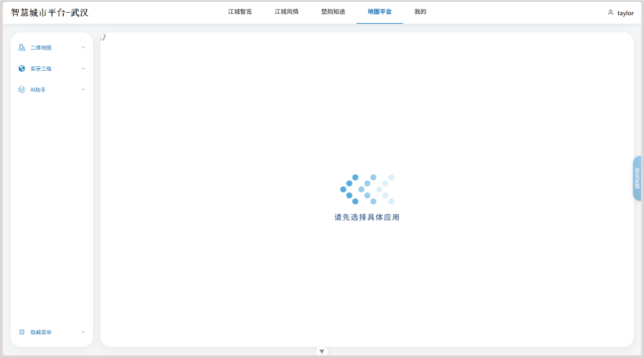Click the taylor username
The height and width of the screenshot is (358, 644).
[625, 13]
